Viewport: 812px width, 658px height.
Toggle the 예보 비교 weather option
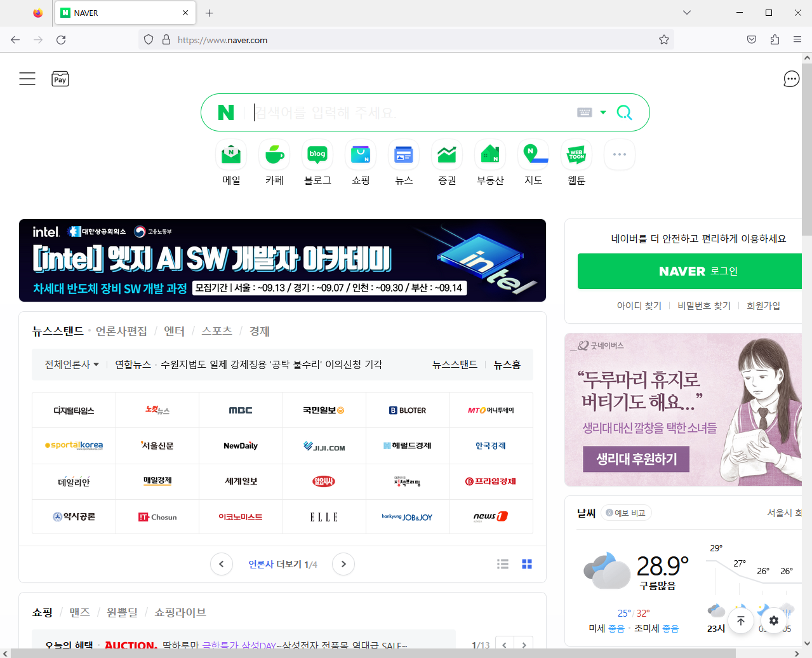tap(626, 513)
